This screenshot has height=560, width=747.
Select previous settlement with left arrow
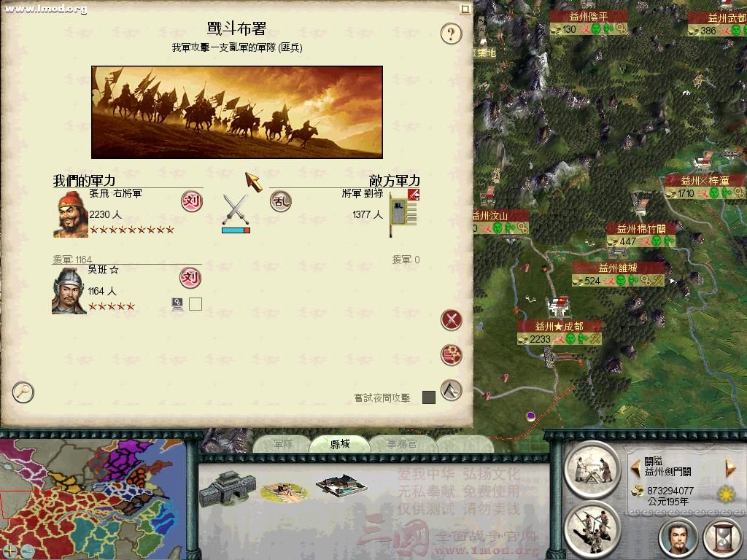(635, 469)
